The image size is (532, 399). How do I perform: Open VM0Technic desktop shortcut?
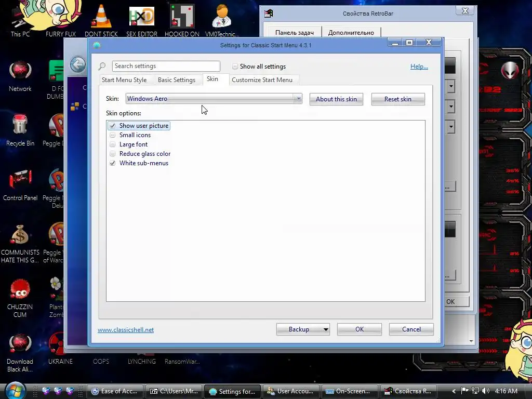point(222,20)
